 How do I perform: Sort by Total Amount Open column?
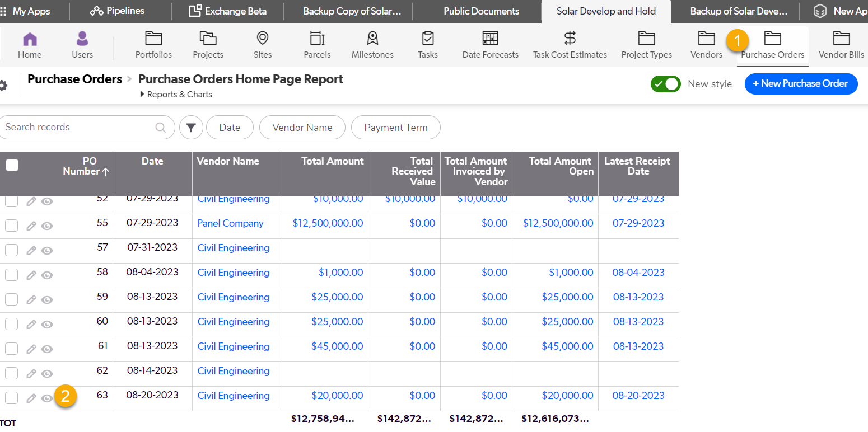click(561, 166)
